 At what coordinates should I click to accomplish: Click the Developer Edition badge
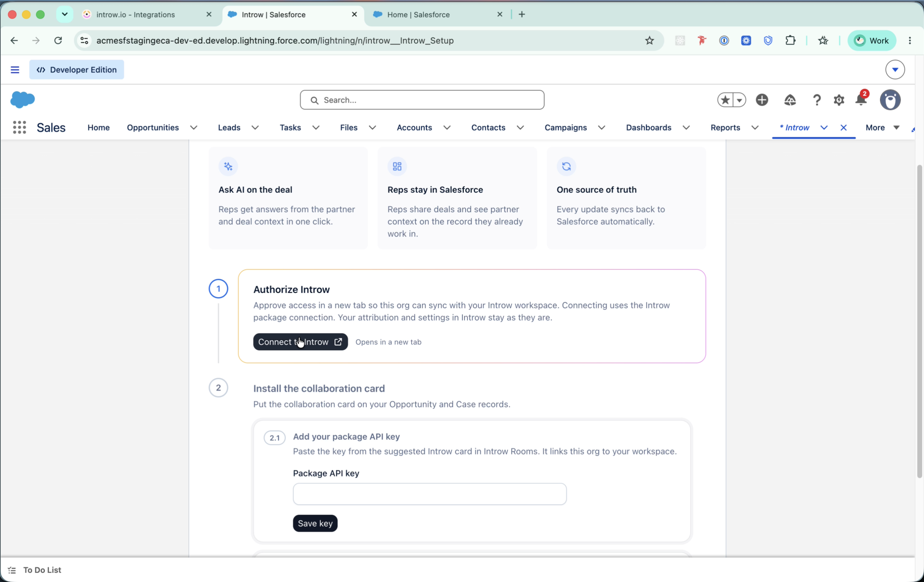point(76,69)
